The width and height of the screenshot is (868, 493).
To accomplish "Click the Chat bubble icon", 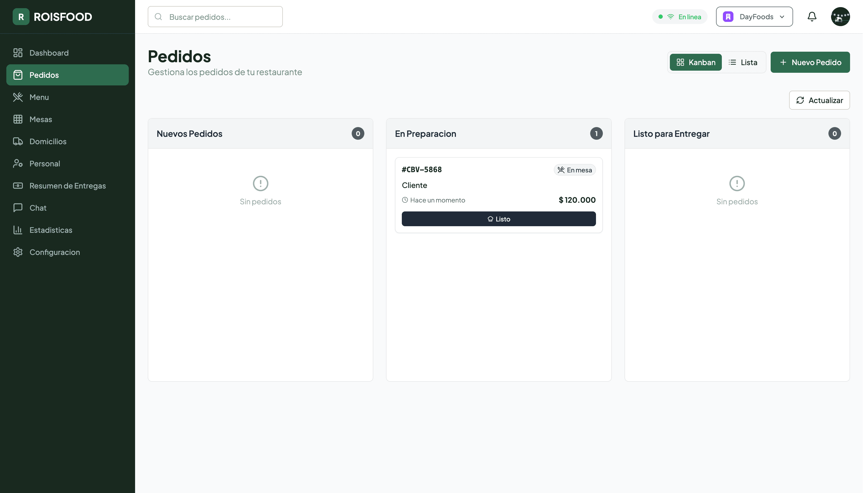I will tap(18, 208).
